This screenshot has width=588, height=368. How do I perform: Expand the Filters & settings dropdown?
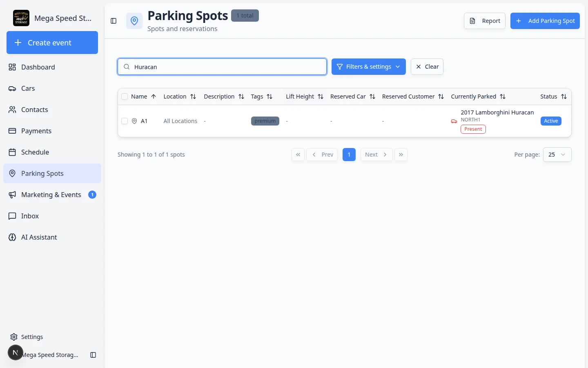coord(369,67)
